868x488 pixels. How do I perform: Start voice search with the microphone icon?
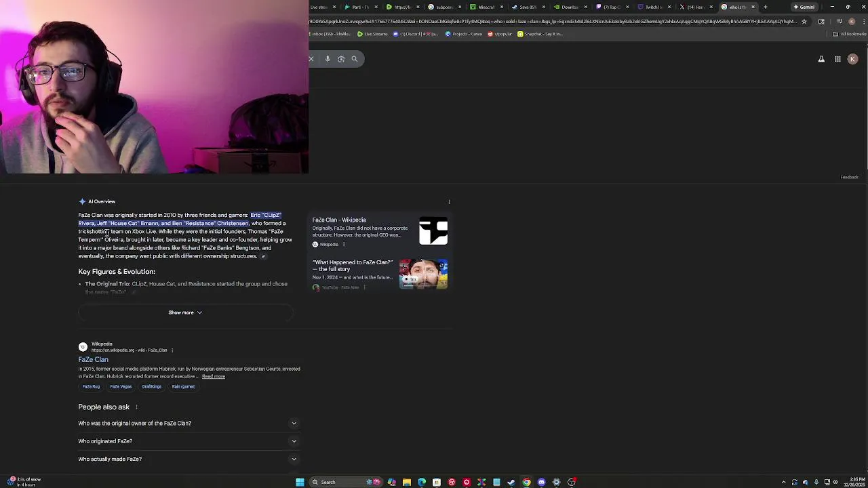coord(328,59)
